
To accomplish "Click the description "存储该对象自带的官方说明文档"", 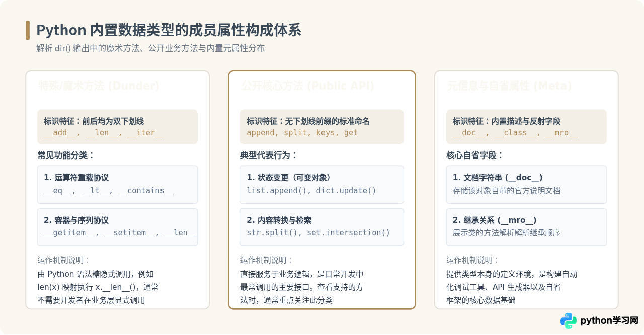I will [x=507, y=191].
